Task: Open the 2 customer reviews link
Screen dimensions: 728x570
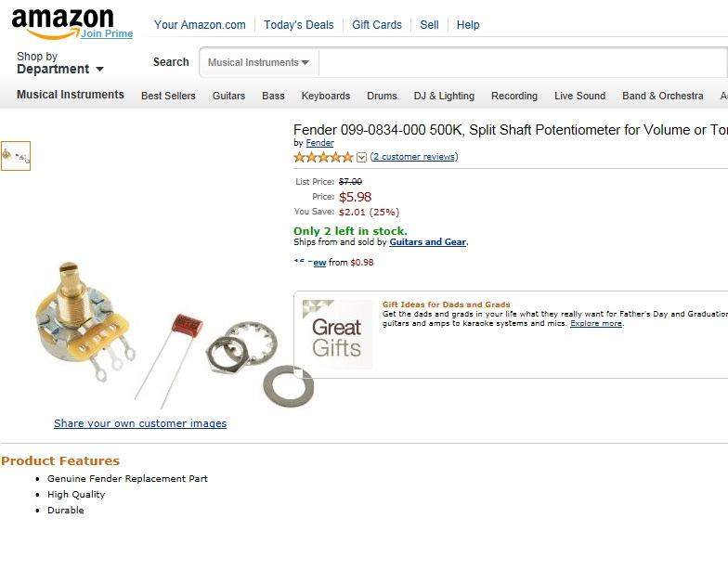Action: coord(414,157)
